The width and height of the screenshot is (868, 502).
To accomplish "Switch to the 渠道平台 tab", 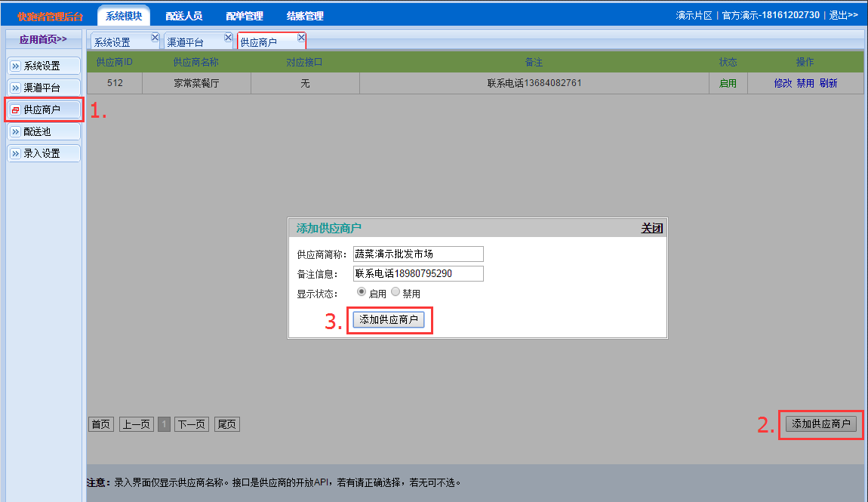I will [x=186, y=42].
